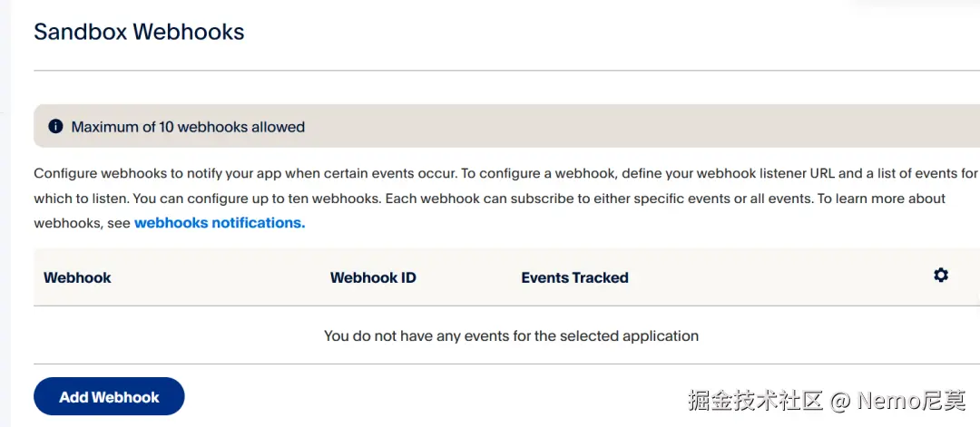Click the "You do not have any events" message
This screenshot has height=427, width=980.
click(511, 335)
